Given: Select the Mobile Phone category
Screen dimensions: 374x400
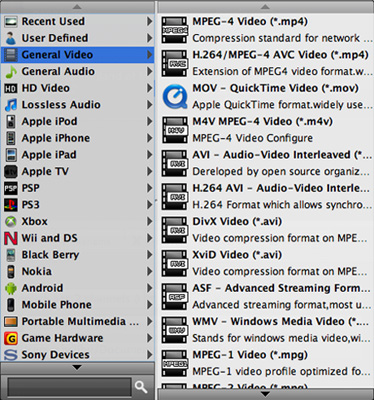Looking at the screenshot, I should [77, 305].
